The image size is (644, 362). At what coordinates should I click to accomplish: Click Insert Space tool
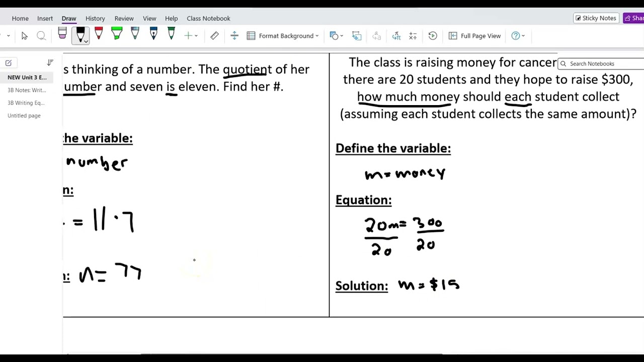[234, 36]
